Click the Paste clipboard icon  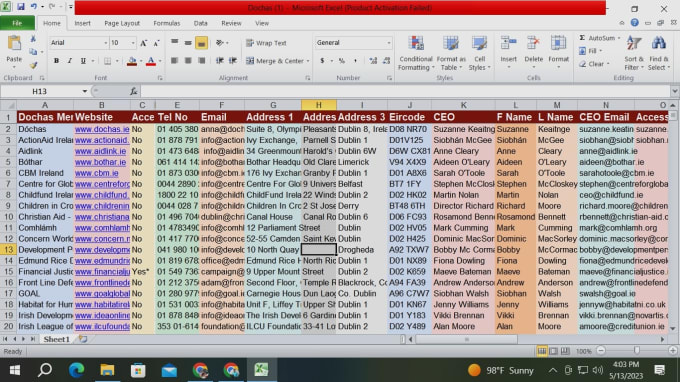(x=14, y=43)
